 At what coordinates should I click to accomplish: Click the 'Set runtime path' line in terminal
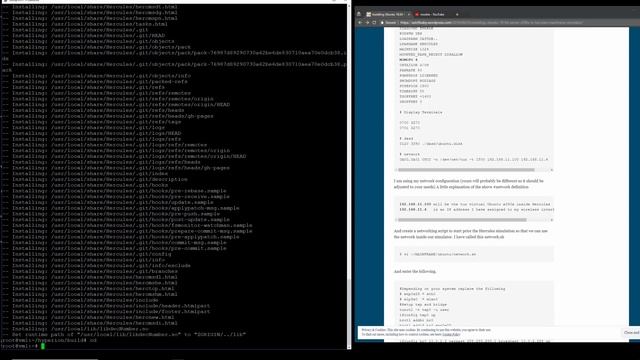pyautogui.click(x=123, y=334)
